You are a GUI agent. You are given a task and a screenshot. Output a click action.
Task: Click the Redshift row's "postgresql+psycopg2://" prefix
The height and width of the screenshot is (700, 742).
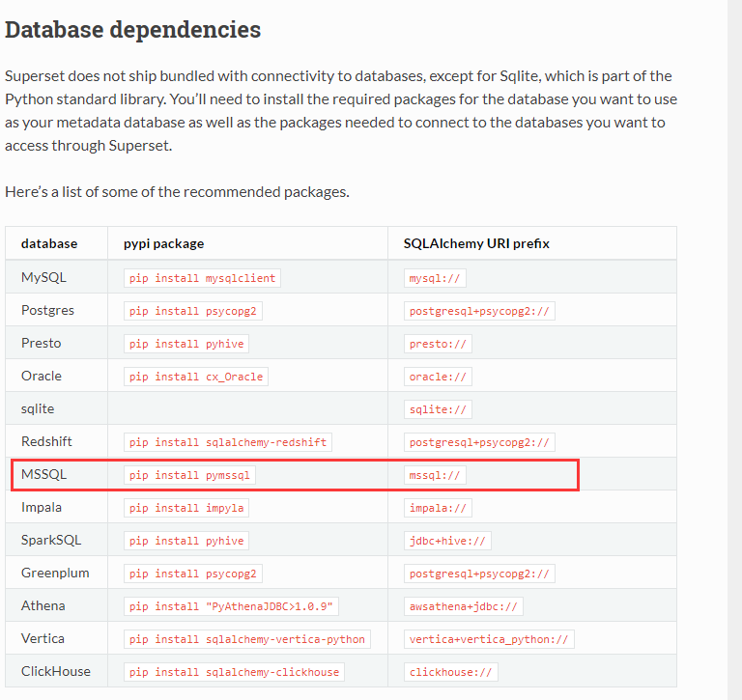pos(479,442)
